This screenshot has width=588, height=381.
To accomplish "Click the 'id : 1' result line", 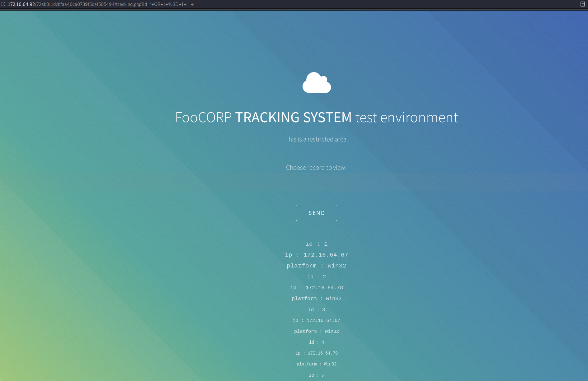I will pos(316,244).
